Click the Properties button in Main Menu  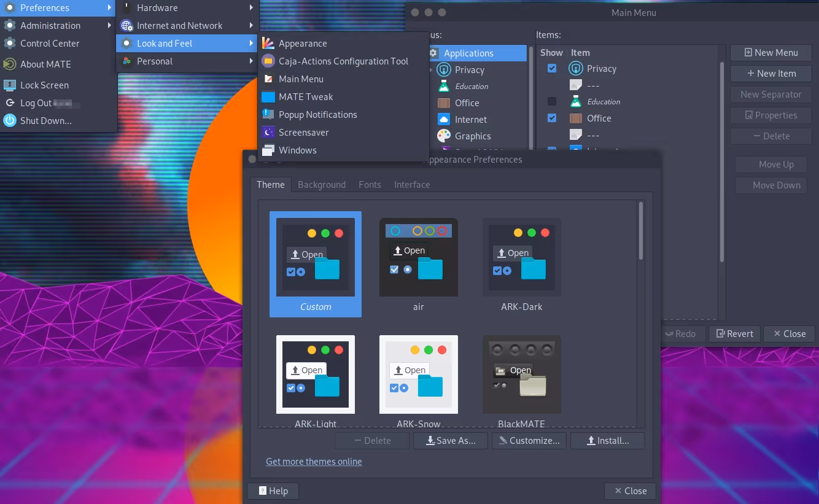771,115
